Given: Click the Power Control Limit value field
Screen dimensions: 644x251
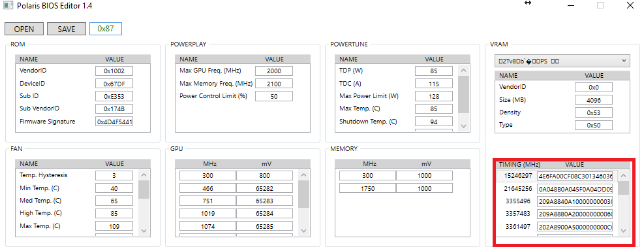Looking at the screenshot, I should [274, 96].
